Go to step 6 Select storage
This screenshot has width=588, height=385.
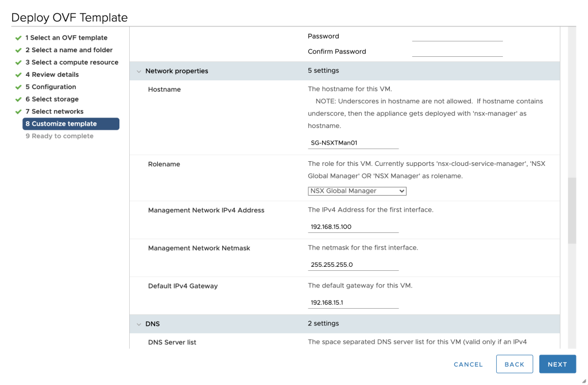pyautogui.click(x=52, y=99)
